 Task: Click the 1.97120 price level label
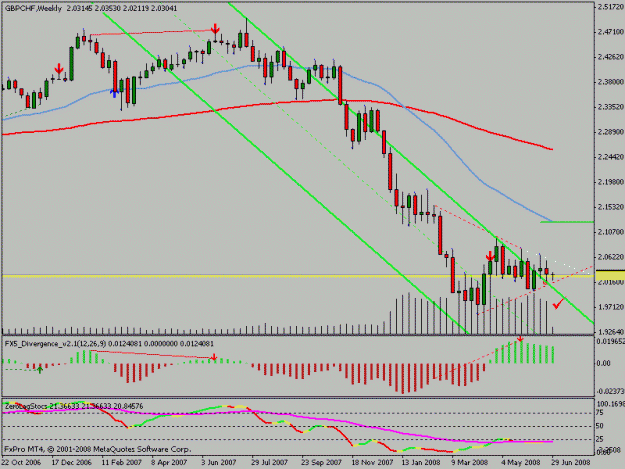coord(611,307)
